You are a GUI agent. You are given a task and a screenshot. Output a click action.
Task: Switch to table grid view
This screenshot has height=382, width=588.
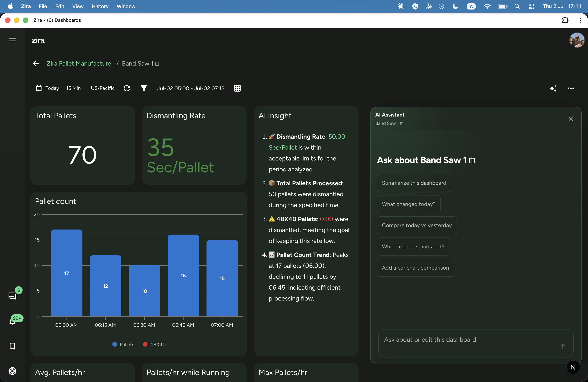237,88
